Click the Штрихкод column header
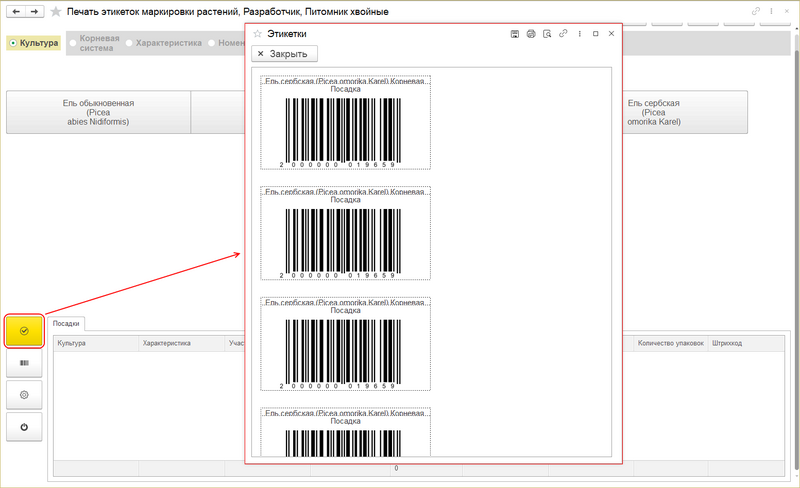800x488 pixels. [x=746, y=344]
